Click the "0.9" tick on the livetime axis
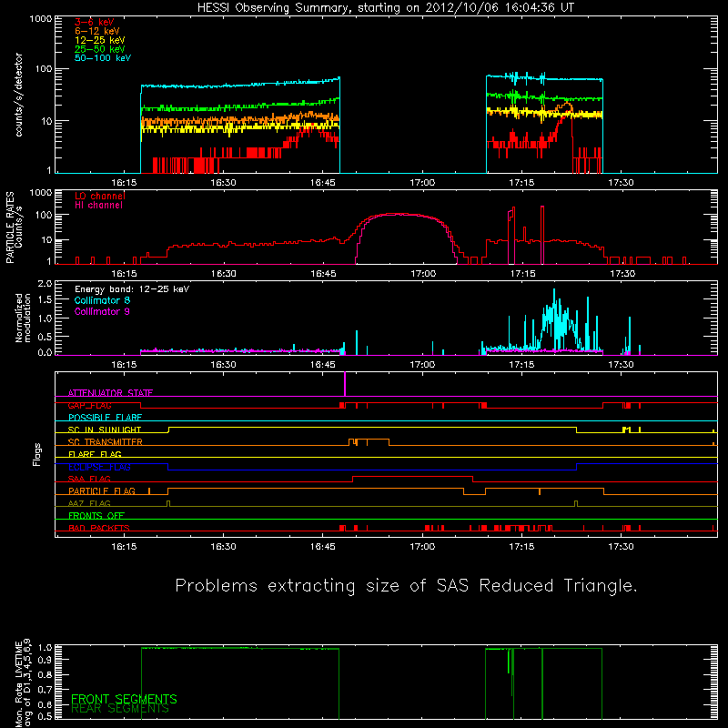The image size is (728, 728). (x=45, y=659)
